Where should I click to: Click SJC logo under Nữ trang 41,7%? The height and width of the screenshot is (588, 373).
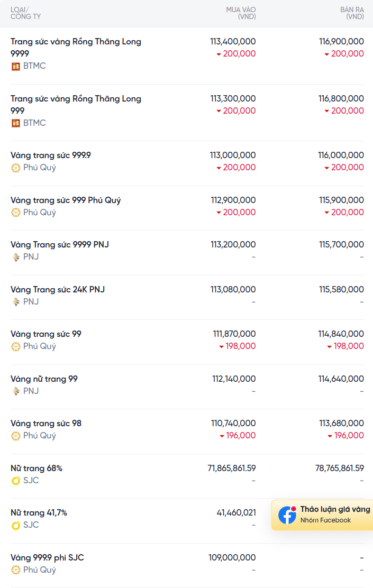tap(15, 526)
